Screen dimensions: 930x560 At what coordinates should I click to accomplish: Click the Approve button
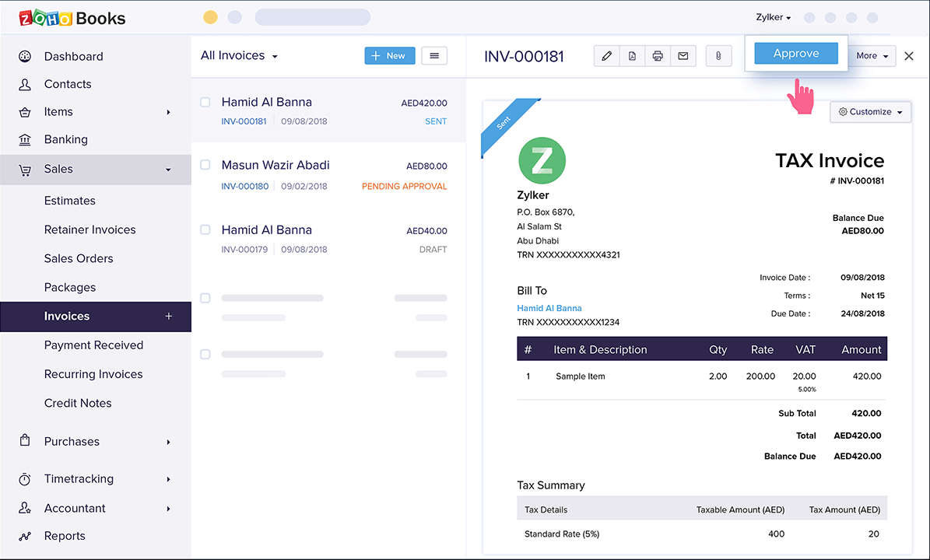[795, 54]
